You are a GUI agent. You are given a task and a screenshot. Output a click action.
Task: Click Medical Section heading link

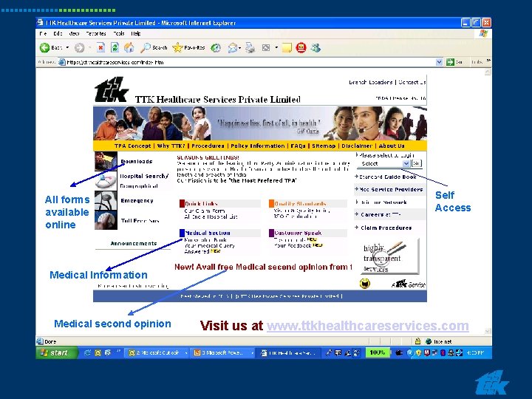pyautogui.click(x=208, y=233)
